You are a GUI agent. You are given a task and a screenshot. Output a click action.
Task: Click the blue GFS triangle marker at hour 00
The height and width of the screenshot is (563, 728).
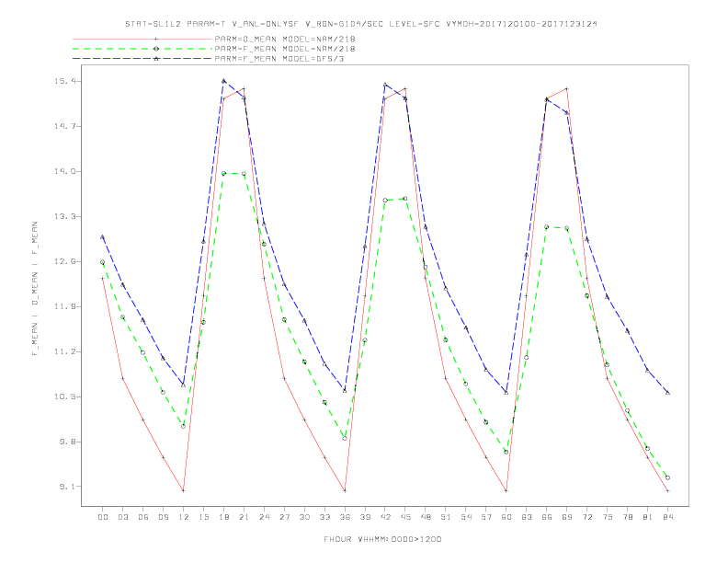click(x=103, y=237)
